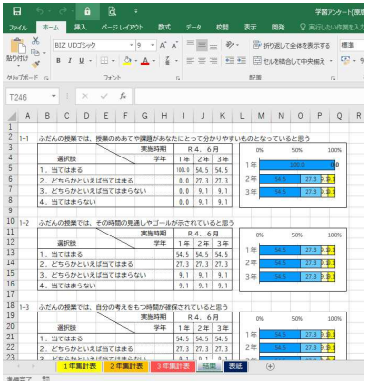Select Align Right icon

(x=213, y=61)
